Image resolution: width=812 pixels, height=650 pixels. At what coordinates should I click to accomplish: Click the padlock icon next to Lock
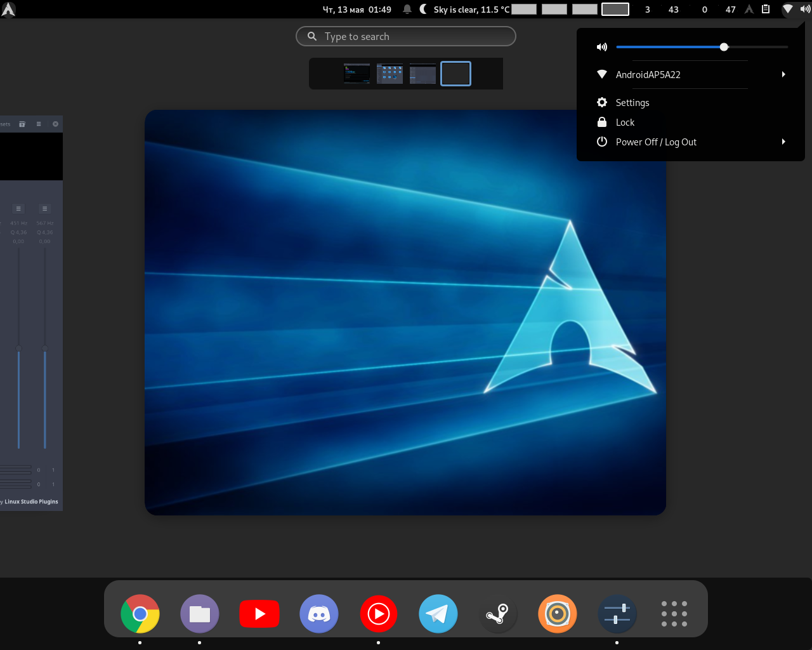point(602,122)
